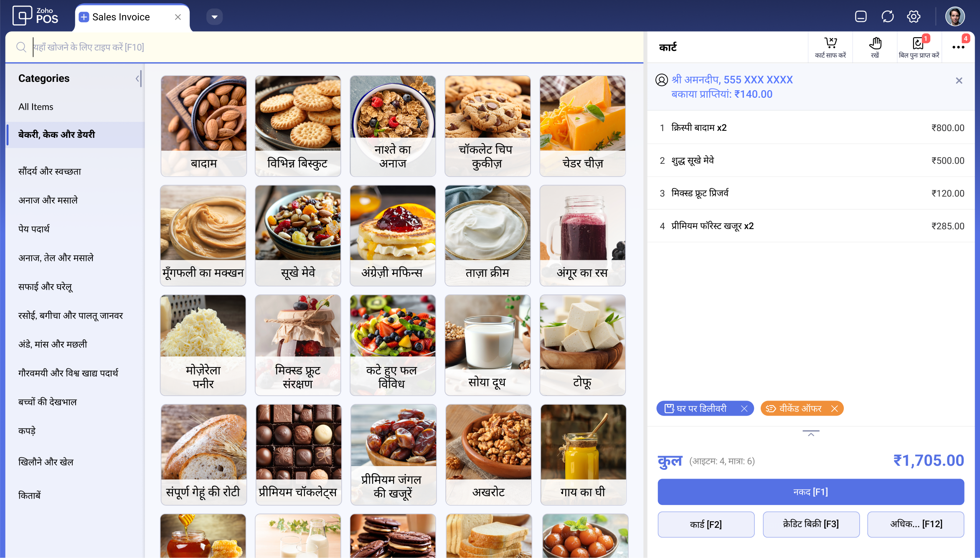The width and height of the screenshot is (980, 558).
Task: Click the hold cart hand icon
Action: click(875, 43)
